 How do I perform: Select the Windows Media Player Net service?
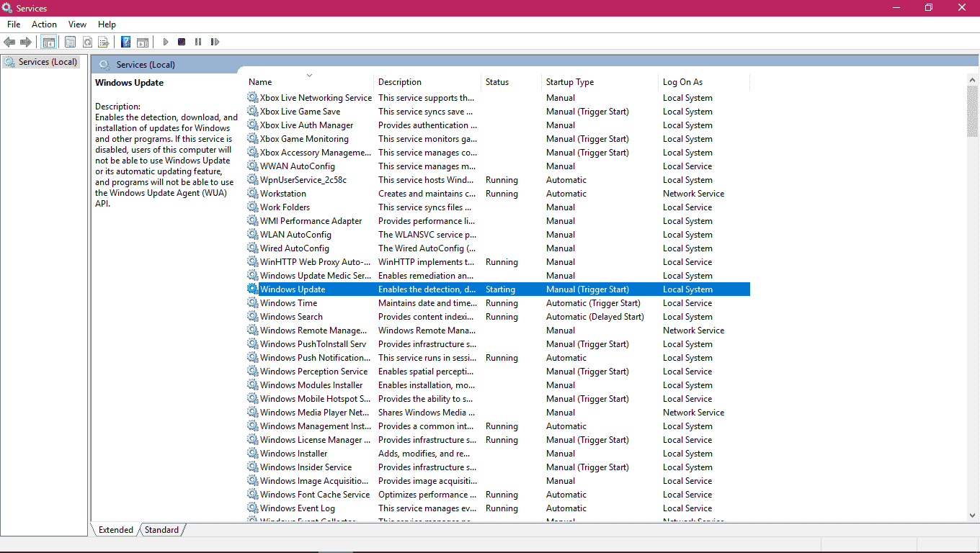coord(498,413)
